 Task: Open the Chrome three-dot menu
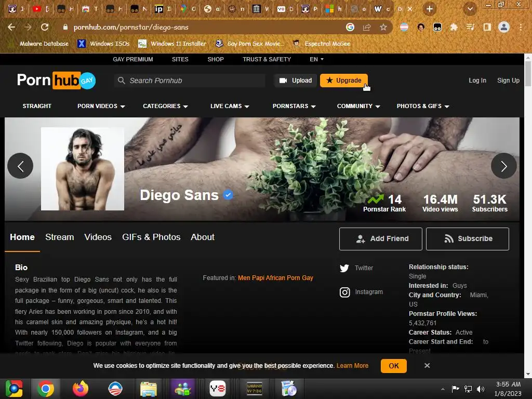tap(521, 27)
